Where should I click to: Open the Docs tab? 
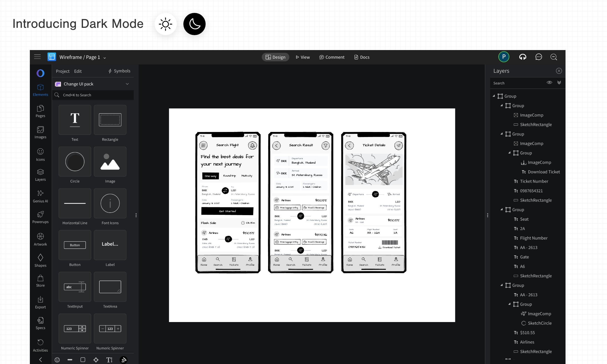[x=362, y=57]
